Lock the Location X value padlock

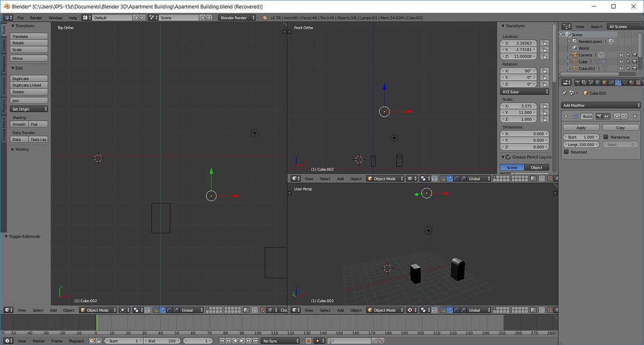(544, 43)
